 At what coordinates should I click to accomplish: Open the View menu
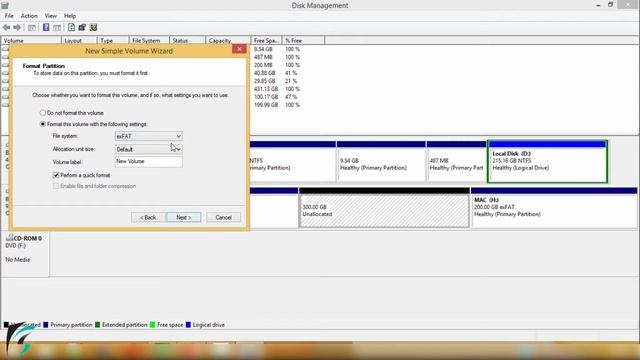(x=51, y=16)
